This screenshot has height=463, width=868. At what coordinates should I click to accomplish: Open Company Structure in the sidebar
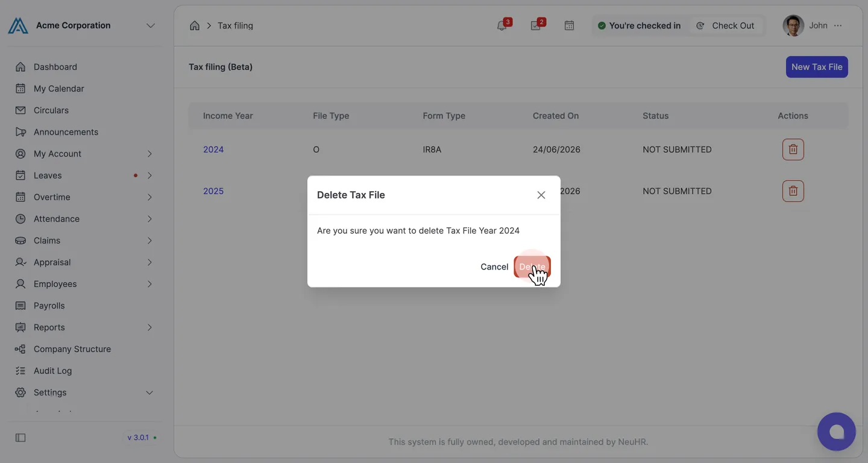72,349
